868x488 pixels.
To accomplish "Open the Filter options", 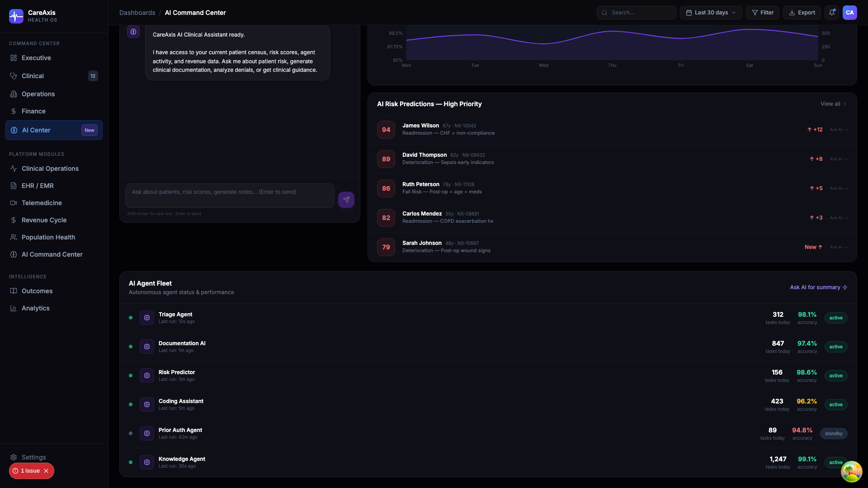I will (x=763, y=13).
